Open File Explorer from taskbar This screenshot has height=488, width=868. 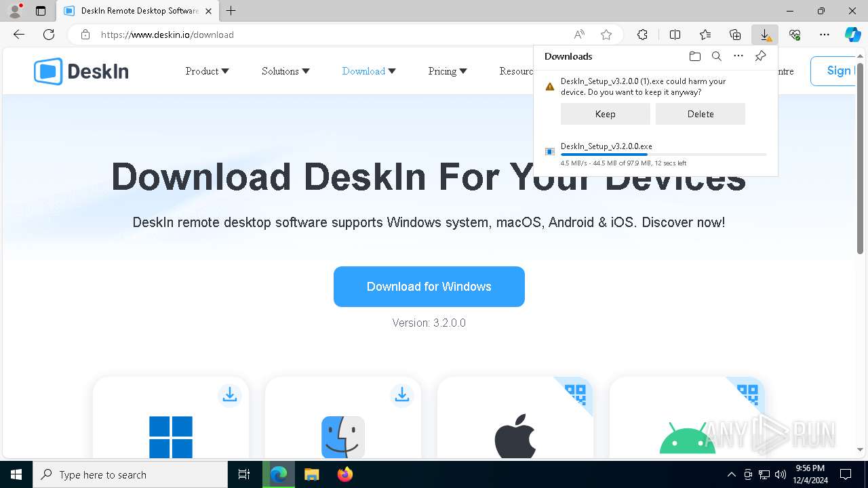311,474
